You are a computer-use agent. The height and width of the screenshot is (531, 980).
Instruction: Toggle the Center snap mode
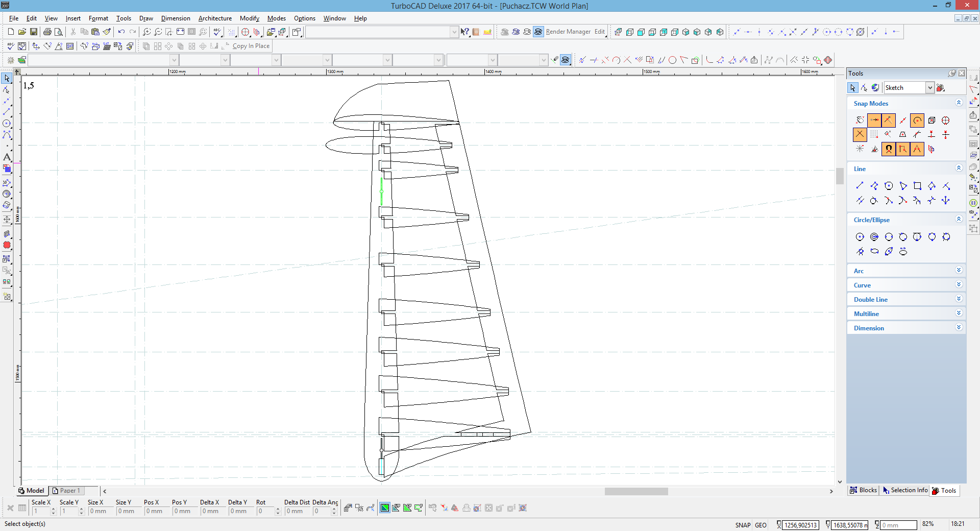(917, 120)
